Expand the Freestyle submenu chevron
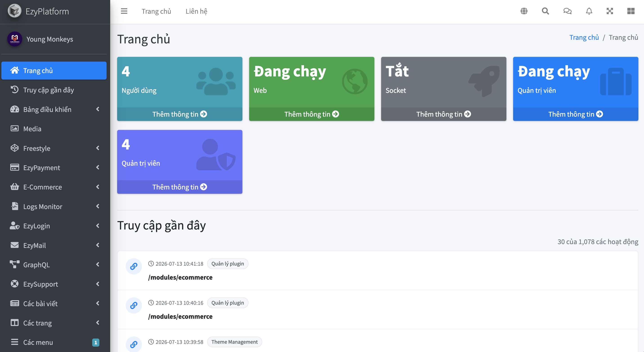 pos(98,148)
